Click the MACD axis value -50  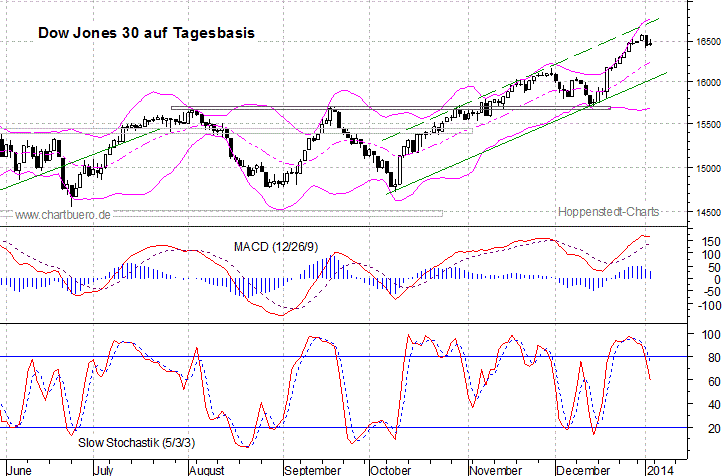tap(711, 292)
